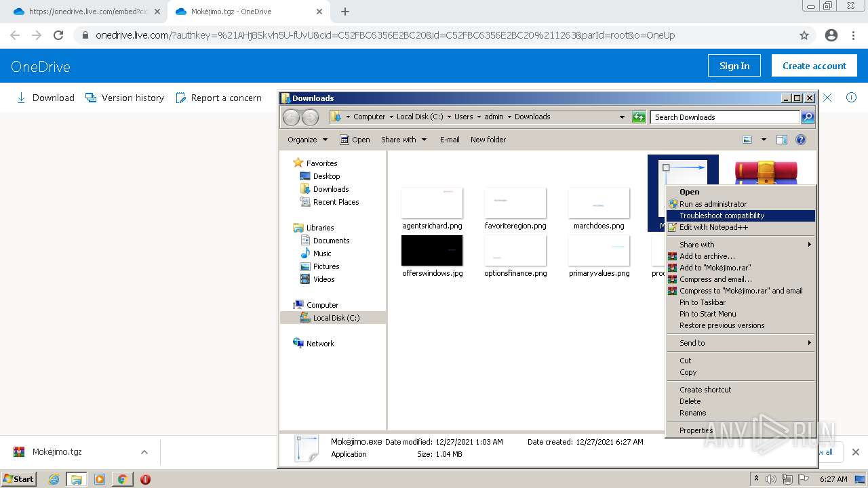The width and height of the screenshot is (868, 488).
Task: Open Explorer help icon
Action: point(801,140)
